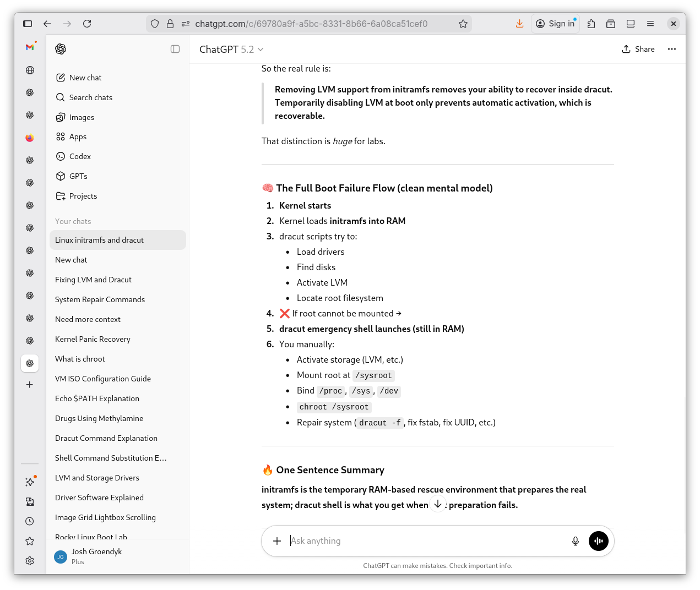Image resolution: width=700 pixels, height=590 pixels.
Task: Open the three-dot conversation options menu
Action: coord(671,49)
